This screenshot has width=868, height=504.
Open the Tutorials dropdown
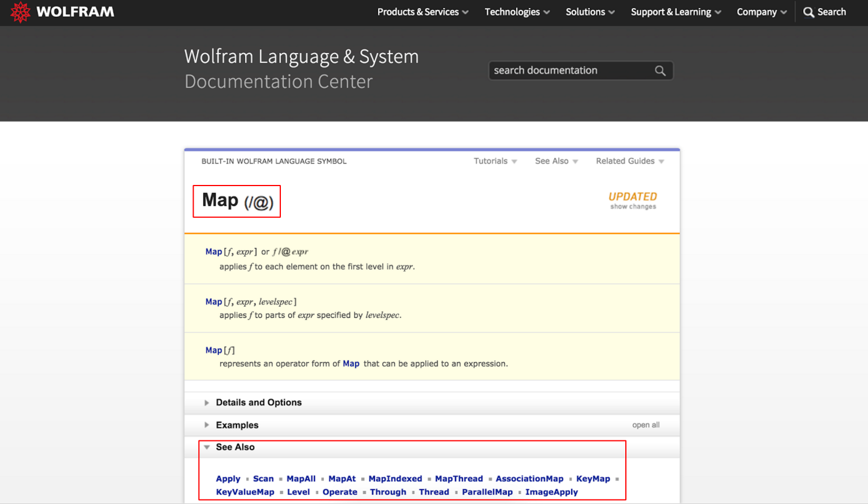[495, 161]
